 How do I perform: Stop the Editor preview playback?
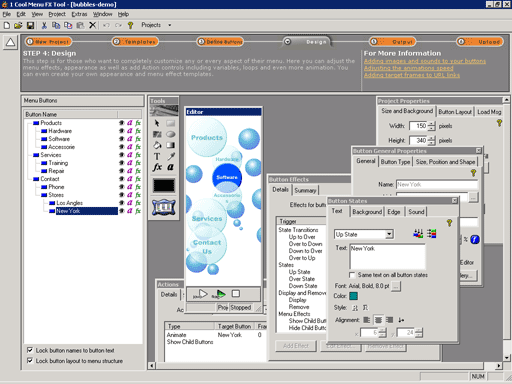[236, 294]
